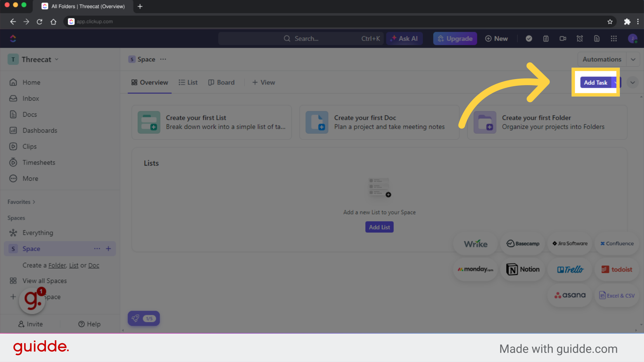Open the user avatar menu

coord(633,39)
